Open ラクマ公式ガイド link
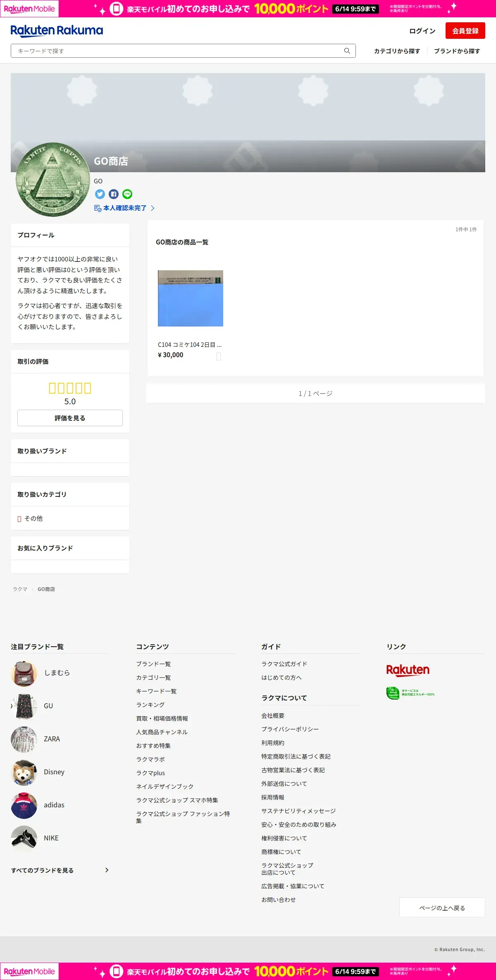 pyautogui.click(x=284, y=664)
